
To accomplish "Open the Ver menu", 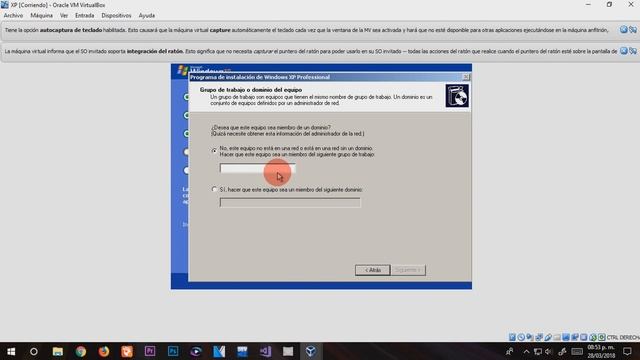I will click(x=64, y=16).
